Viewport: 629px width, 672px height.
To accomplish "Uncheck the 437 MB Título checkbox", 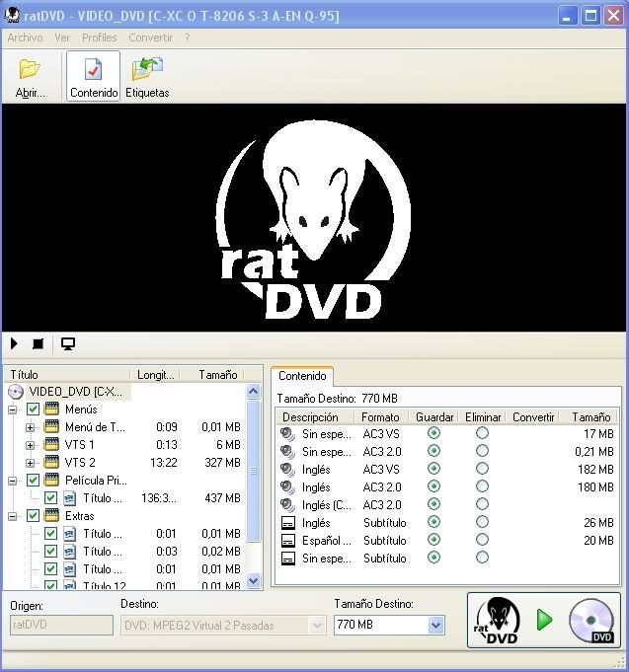I will [x=50, y=498].
